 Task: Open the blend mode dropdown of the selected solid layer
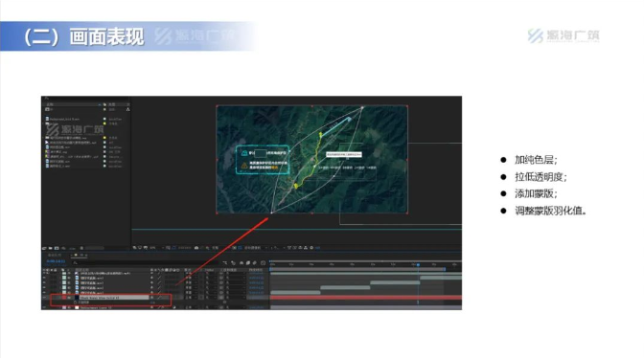(190, 298)
